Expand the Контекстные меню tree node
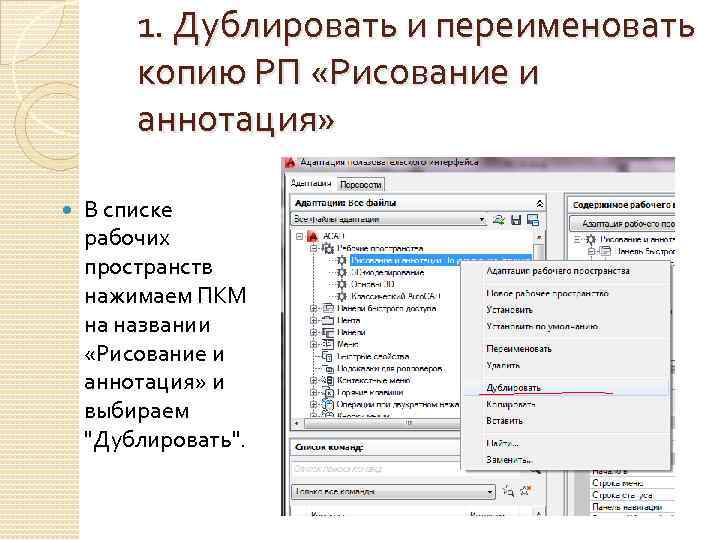 [x=314, y=380]
